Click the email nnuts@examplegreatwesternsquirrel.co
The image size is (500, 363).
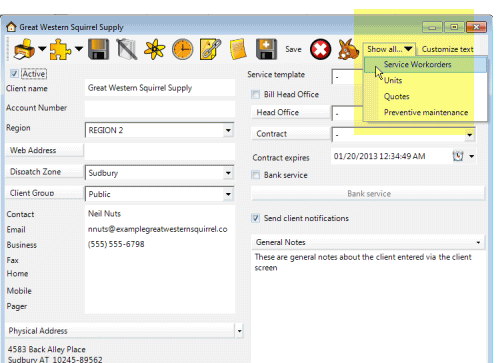pyautogui.click(x=158, y=229)
